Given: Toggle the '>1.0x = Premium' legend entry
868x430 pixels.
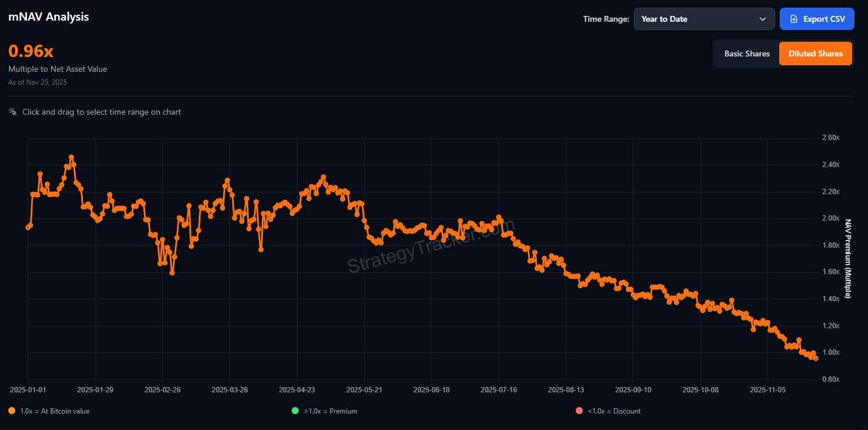Looking at the screenshot, I should coord(325,411).
